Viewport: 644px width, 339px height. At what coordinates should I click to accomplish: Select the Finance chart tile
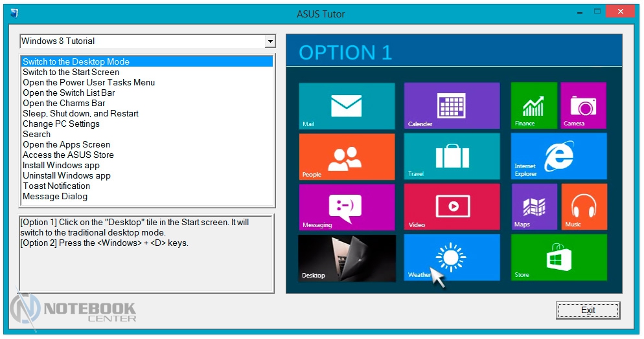click(533, 105)
